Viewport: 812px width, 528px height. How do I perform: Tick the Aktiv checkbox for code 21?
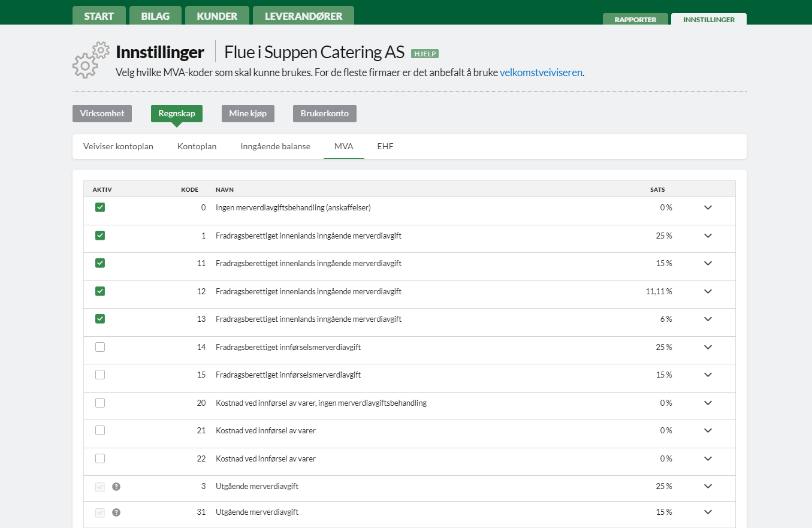100,430
